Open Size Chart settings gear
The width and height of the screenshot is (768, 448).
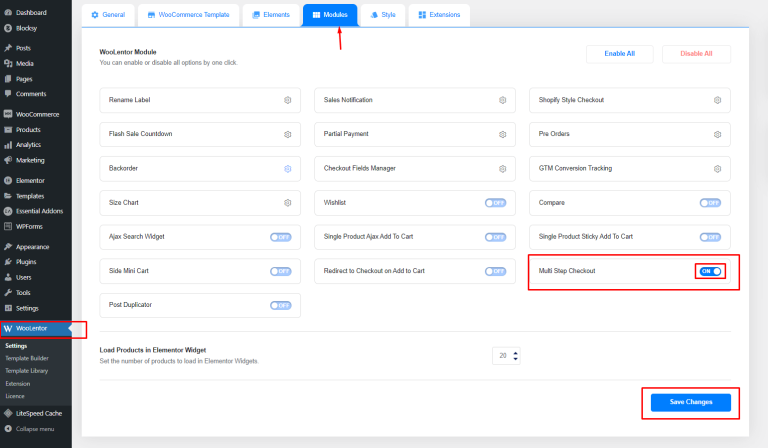click(x=288, y=203)
